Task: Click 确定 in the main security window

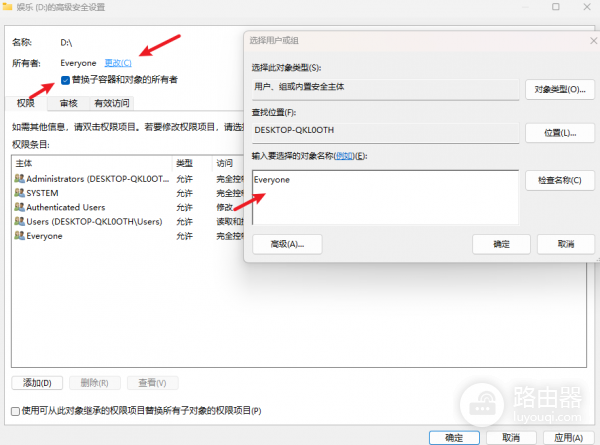Action: tap(454, 437)
